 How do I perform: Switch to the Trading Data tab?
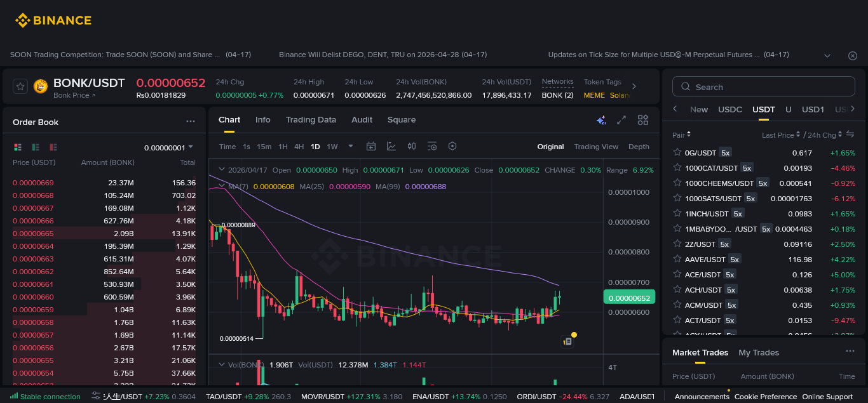click(x=311, y=119)
